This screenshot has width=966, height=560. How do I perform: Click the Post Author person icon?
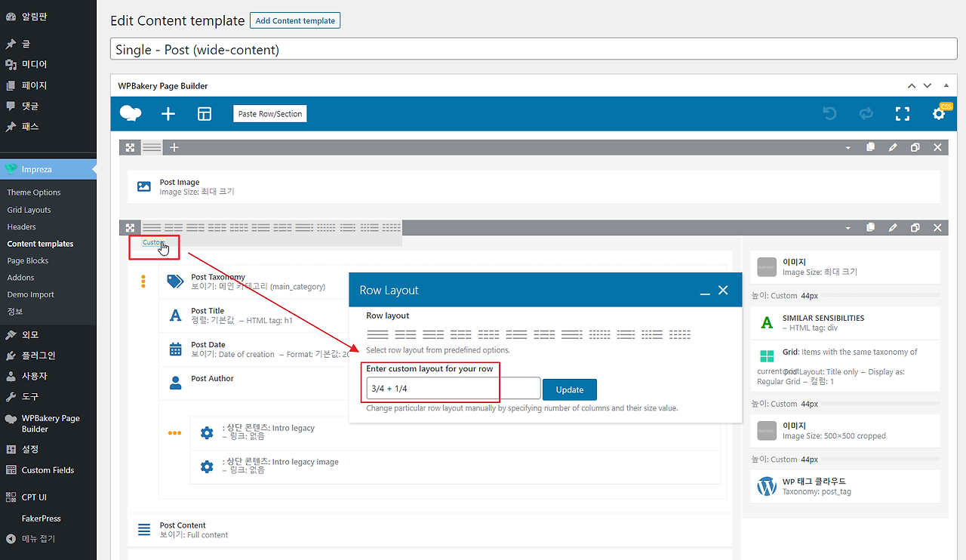pyautogui.click(x=175, y=383)
